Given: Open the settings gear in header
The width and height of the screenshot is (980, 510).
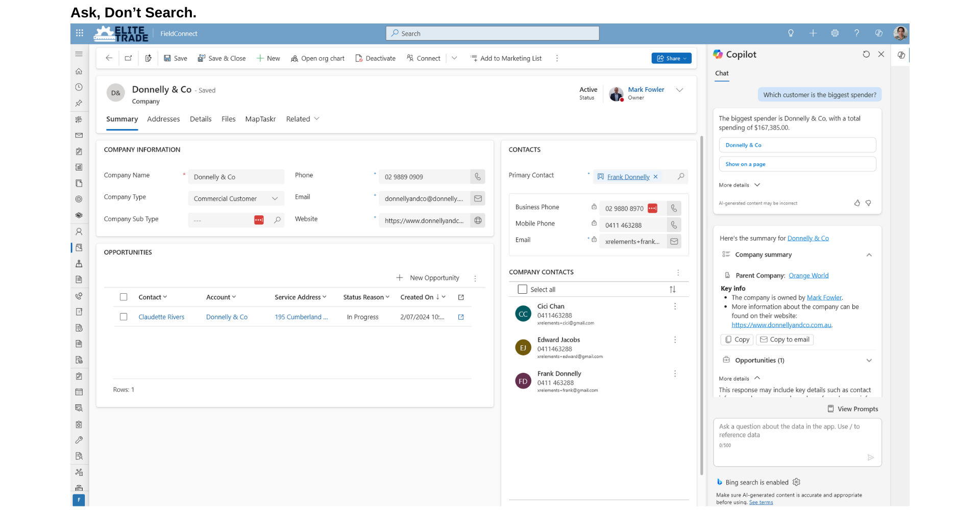Looking at the screenshot, I should (x=835, y=33).
